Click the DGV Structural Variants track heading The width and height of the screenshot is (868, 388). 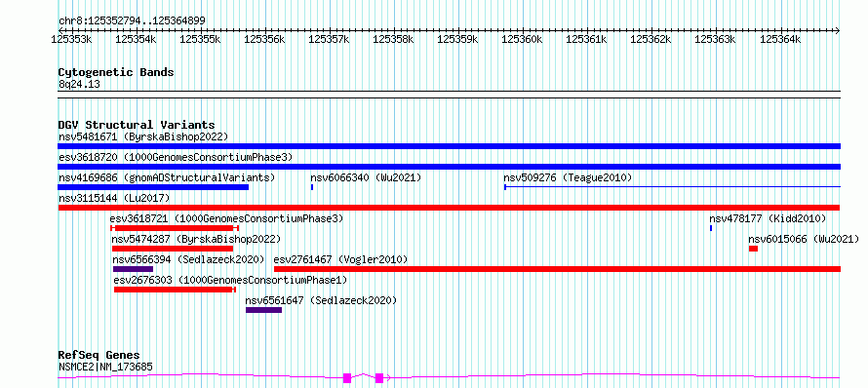(x=137, y=125)
